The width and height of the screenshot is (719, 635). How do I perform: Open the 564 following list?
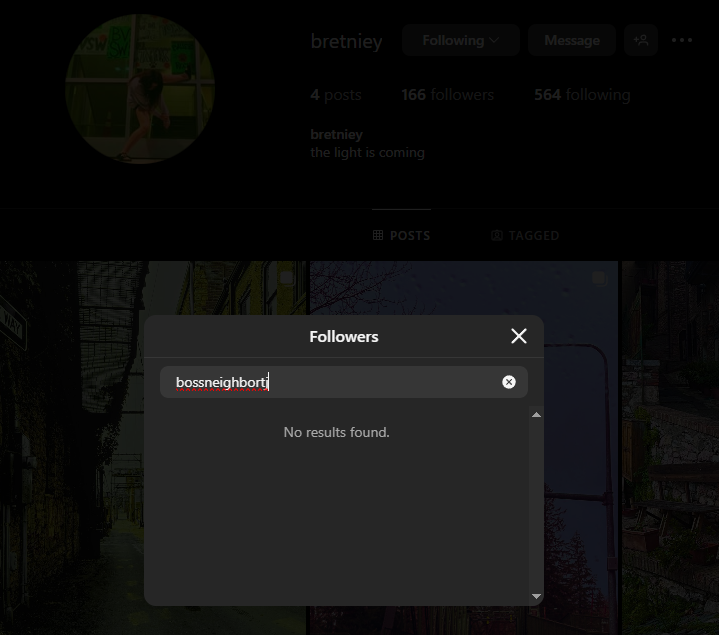582,94
